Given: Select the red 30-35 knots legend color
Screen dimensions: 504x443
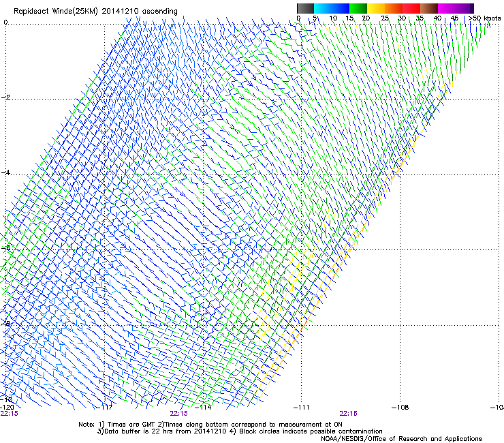Looking at the screenshot, I should tap(411, 8).
